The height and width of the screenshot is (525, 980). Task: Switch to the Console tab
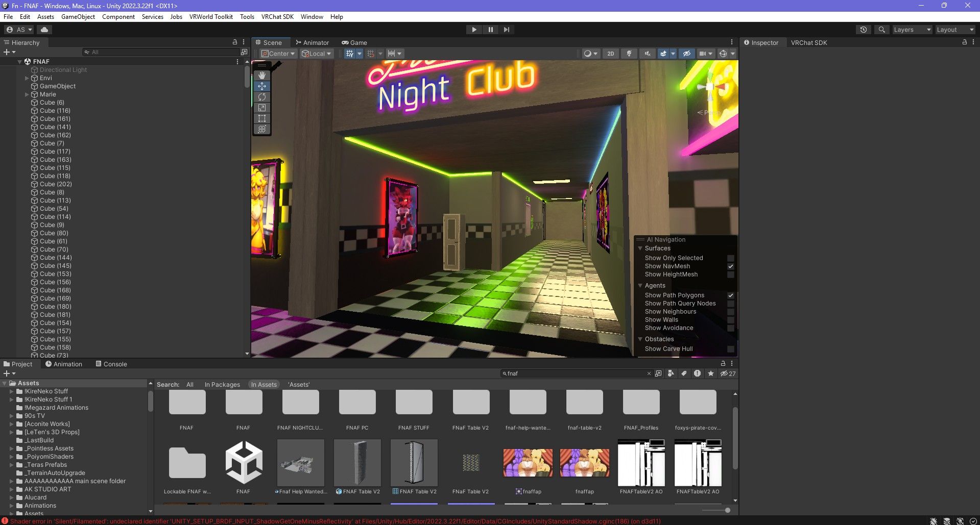(x=111, y=364)
